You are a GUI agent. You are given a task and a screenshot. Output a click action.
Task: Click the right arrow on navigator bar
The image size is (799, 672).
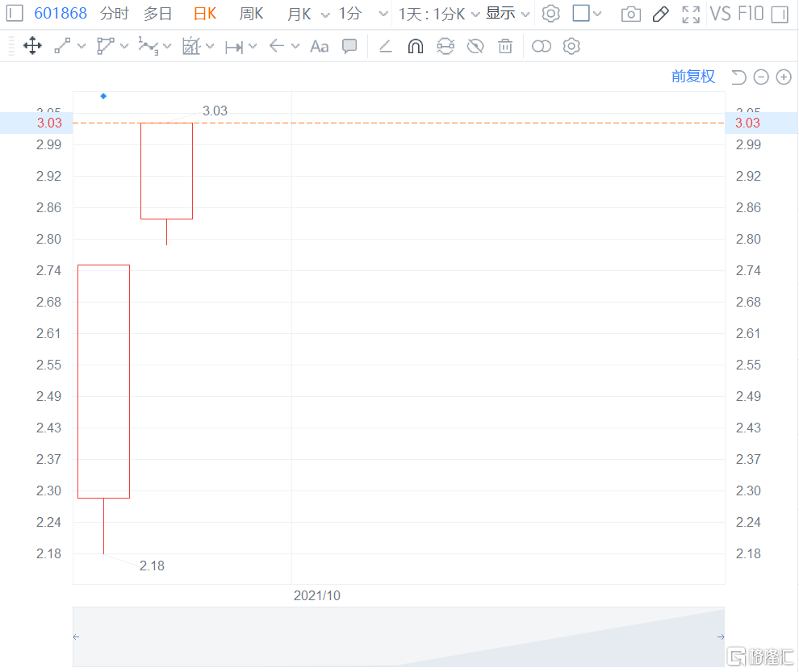pos(721,637)
